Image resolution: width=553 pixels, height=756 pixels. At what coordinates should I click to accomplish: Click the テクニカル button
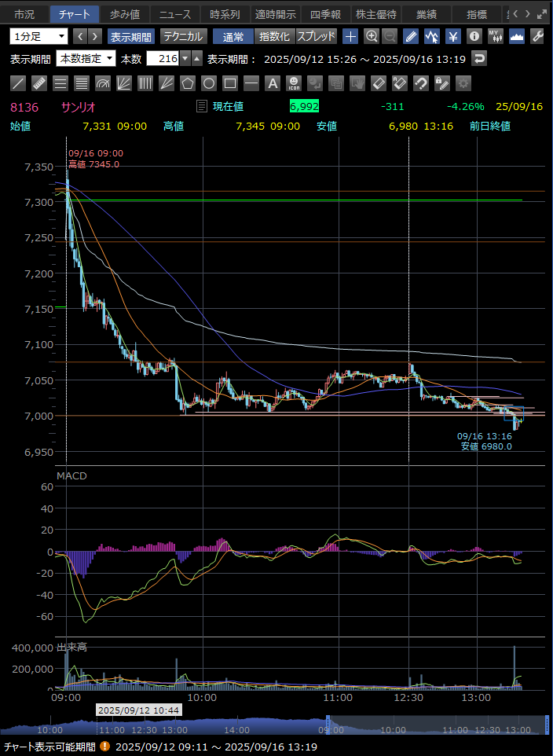(x=184, y=36)
